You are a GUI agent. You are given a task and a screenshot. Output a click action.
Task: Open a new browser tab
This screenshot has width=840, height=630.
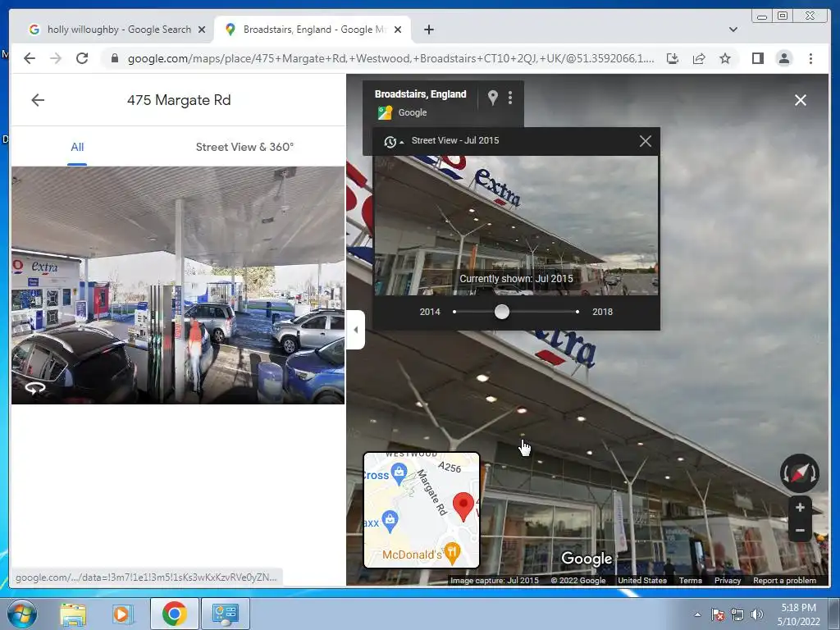(428, 30)
